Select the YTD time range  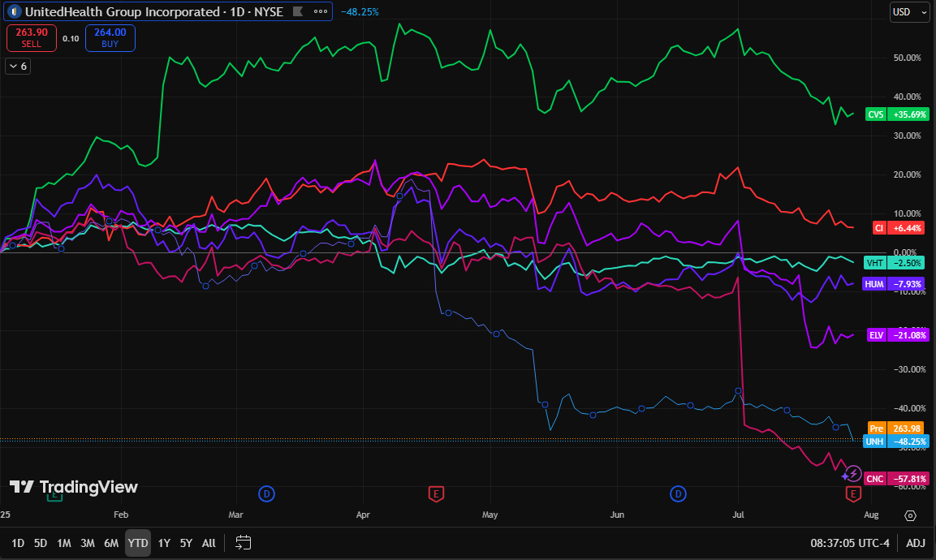click(138, 543)
